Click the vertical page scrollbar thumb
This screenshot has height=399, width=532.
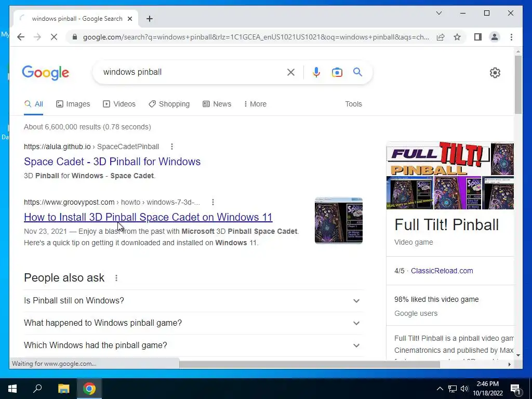coord(518,85)
